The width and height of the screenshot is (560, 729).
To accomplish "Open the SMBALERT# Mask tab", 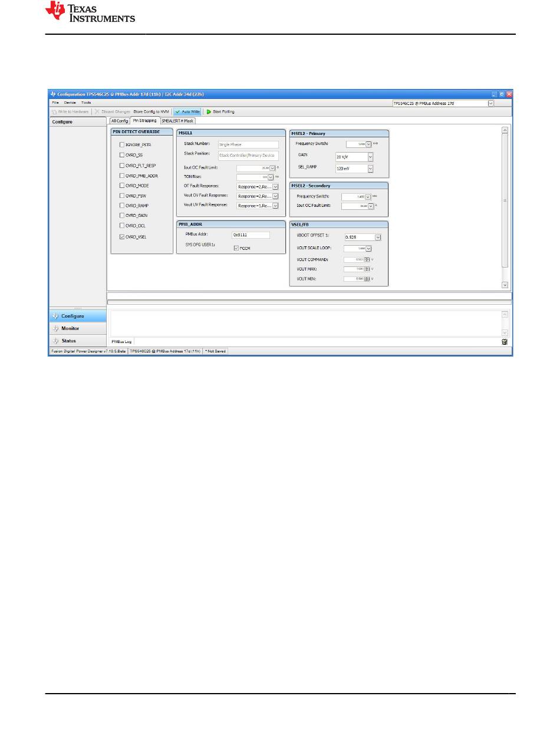I will (177, 121).
